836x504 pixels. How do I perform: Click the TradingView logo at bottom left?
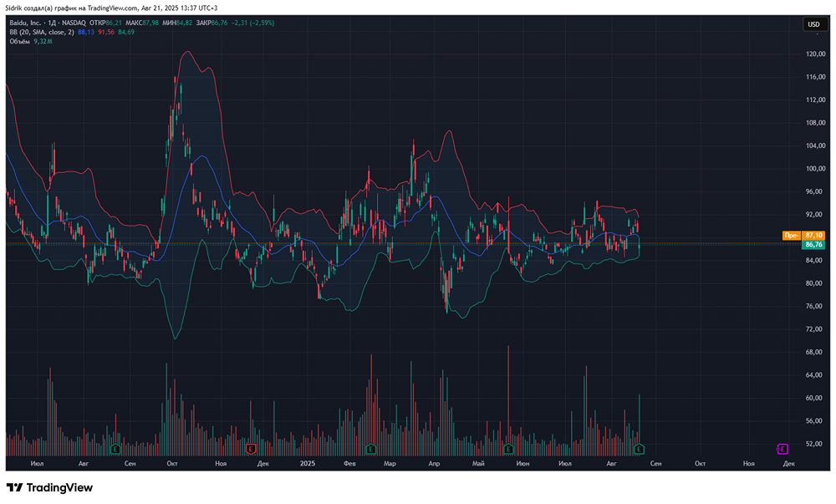pyautogui.click(x=49, y=487)
